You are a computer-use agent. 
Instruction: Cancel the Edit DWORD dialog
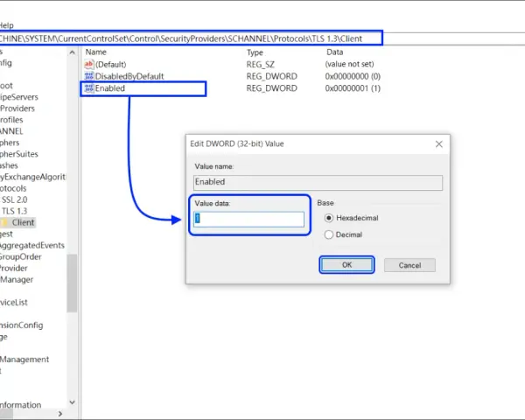click(x=409, y=265)
